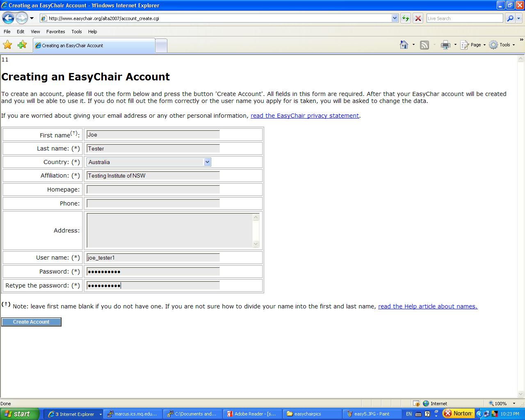Click the Add to Favorites star-plus icon

tap(22, 45)
